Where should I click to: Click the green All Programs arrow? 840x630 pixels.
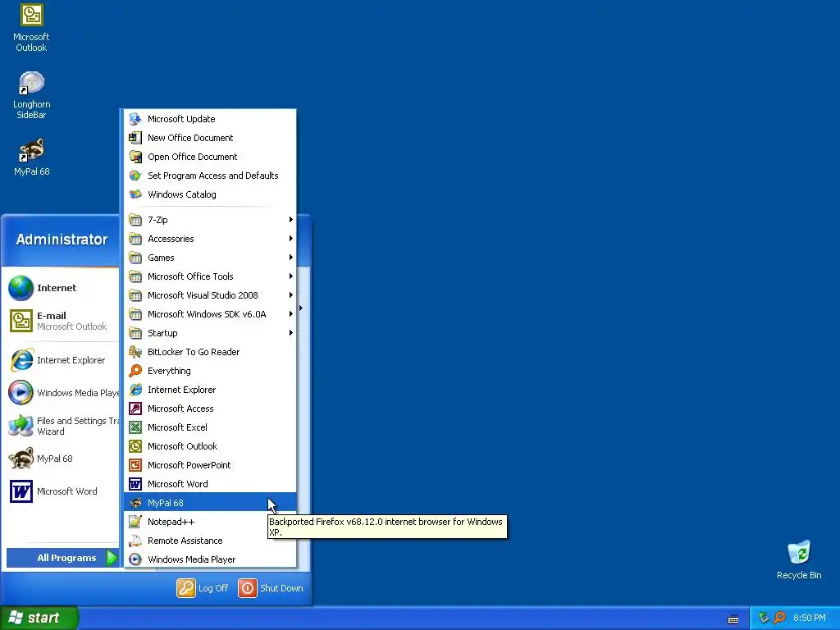(112, 558)
